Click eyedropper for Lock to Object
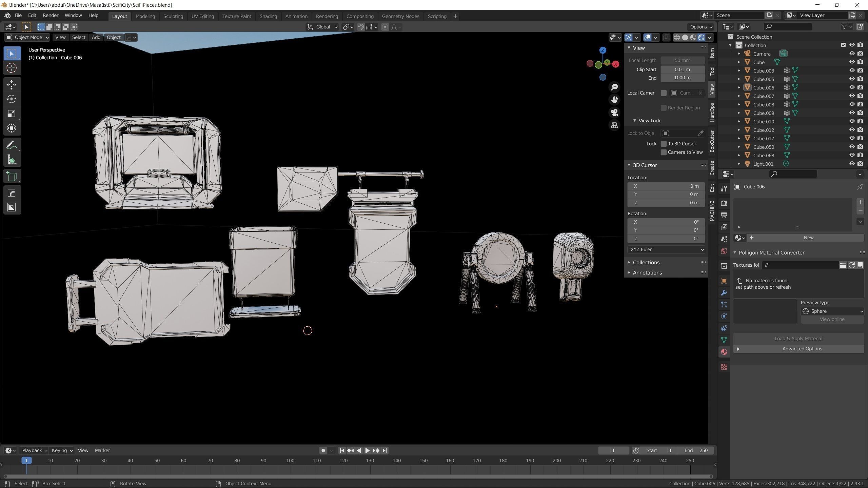 [x=700, y=133]
